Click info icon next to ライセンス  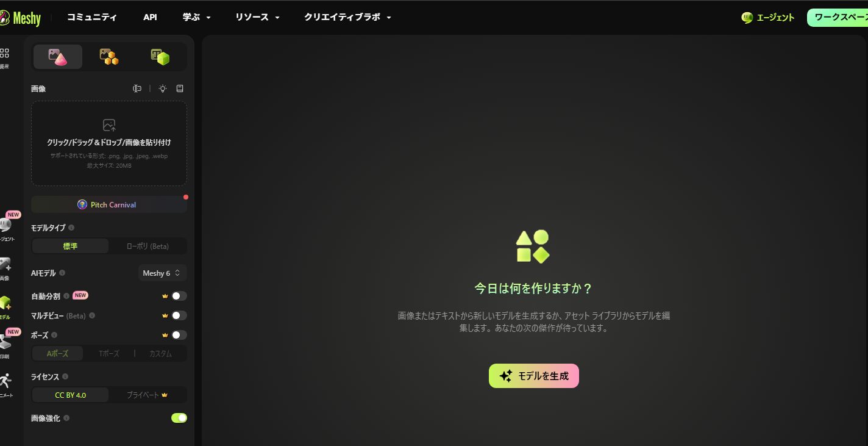65,376
